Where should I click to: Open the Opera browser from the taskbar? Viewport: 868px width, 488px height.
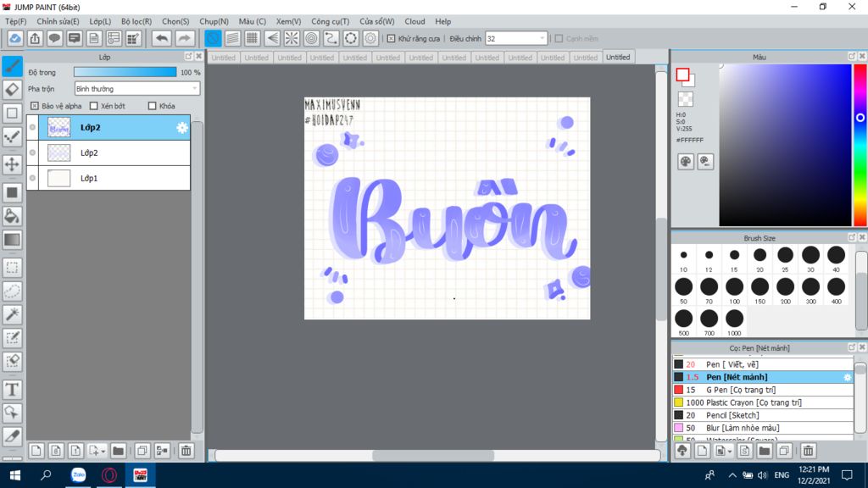tap(109, 474)
